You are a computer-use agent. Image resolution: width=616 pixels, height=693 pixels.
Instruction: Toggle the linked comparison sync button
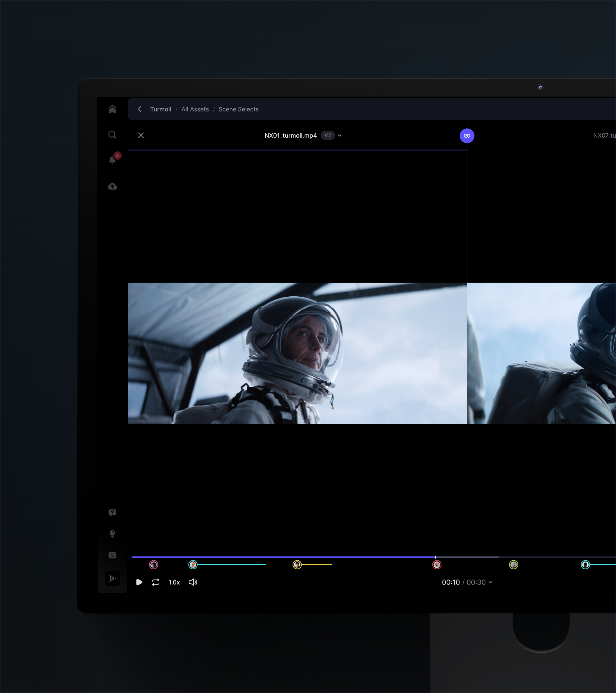point(466,136)
